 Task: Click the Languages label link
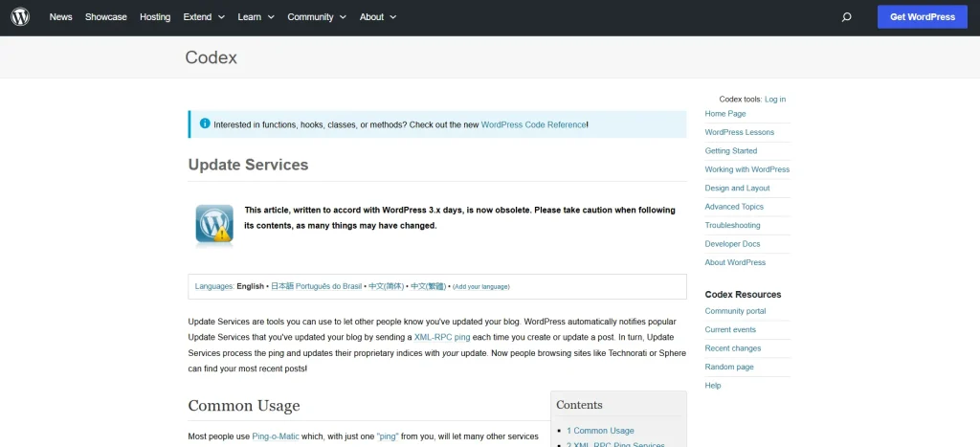pyautogui.click(x=214, y=287)
